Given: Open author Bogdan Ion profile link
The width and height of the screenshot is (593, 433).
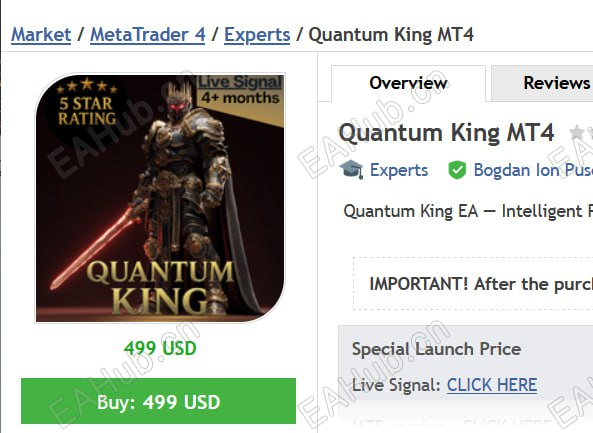Looking at the screenshot, I should point(533,170).
